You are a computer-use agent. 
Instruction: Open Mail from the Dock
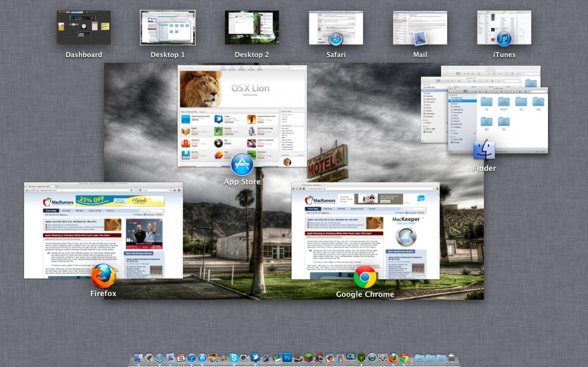(170, 358)
